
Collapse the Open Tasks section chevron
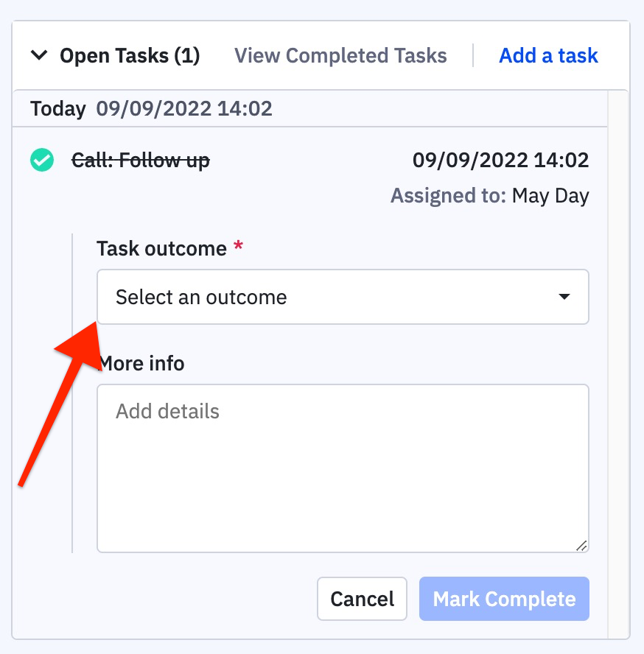(x=39, y=55)
